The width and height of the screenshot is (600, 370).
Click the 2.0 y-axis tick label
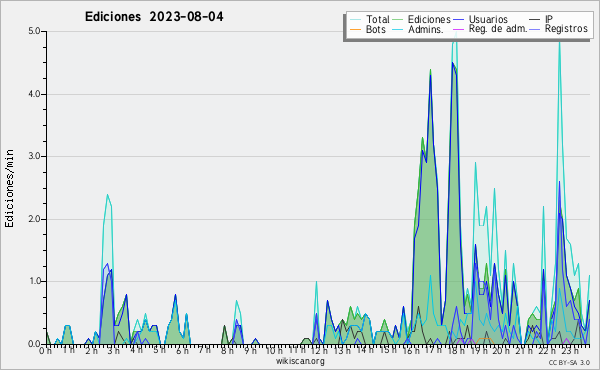point(34,219)
